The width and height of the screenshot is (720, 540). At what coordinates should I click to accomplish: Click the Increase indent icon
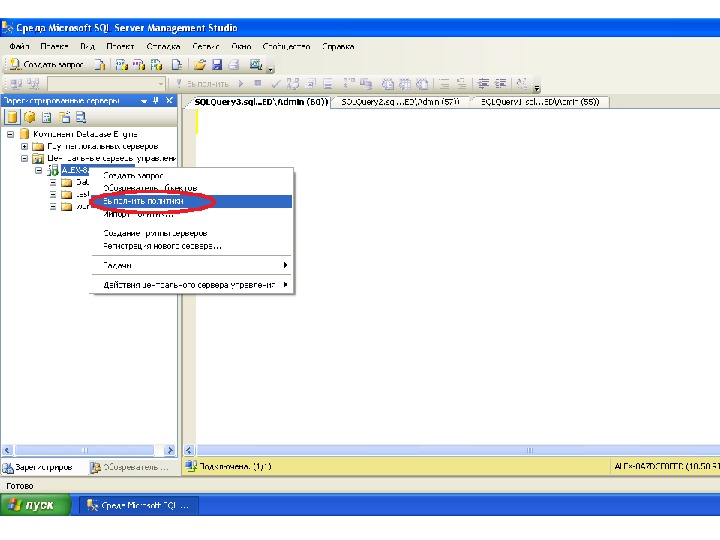coord(500,84)
